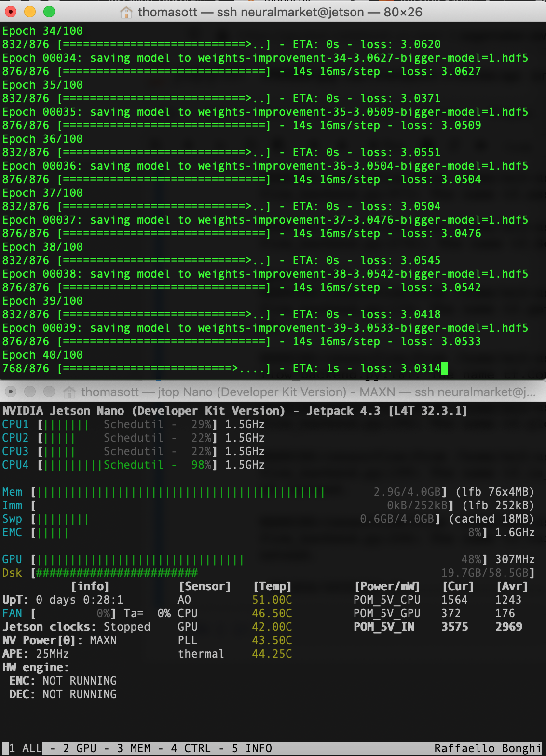The width and height of the screenshot is (546, 756).
Task: Click weights-improvement-36 filename text
Action: click(x=363, y=166)
